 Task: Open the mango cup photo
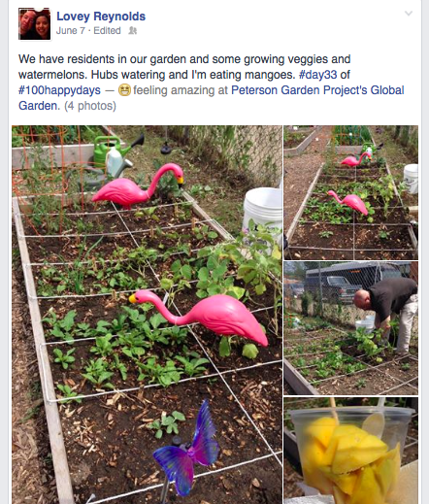(350, 451)
